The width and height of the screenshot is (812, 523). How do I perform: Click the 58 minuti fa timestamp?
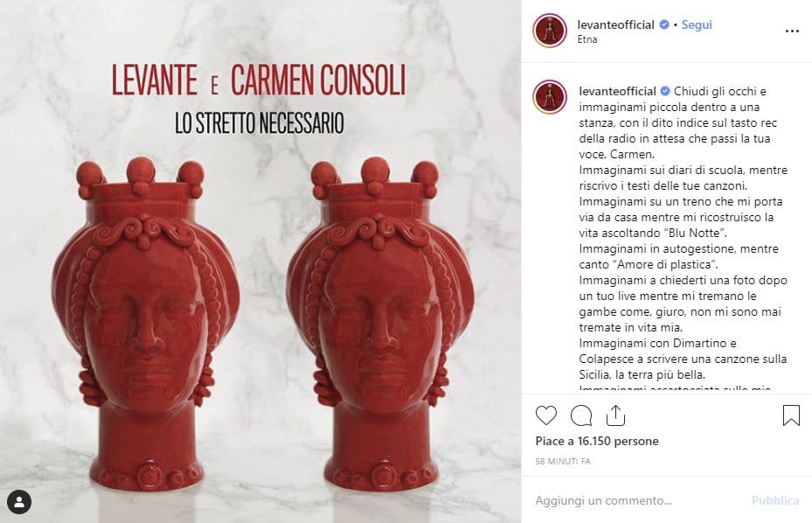pos(563,461)
